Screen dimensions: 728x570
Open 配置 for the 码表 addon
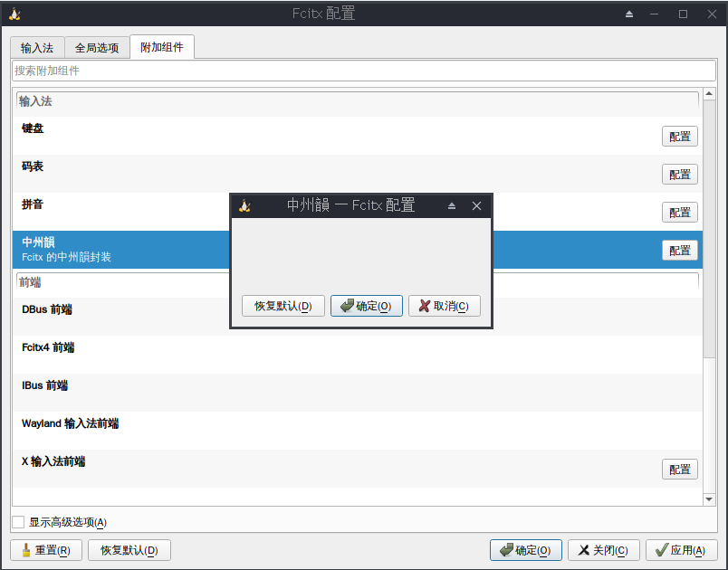[x=680, y=175]
